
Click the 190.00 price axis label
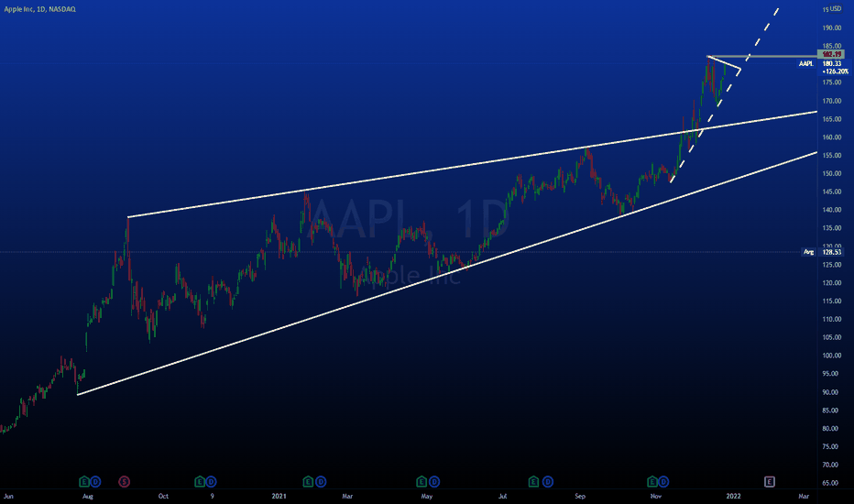(x=832, y=27)
